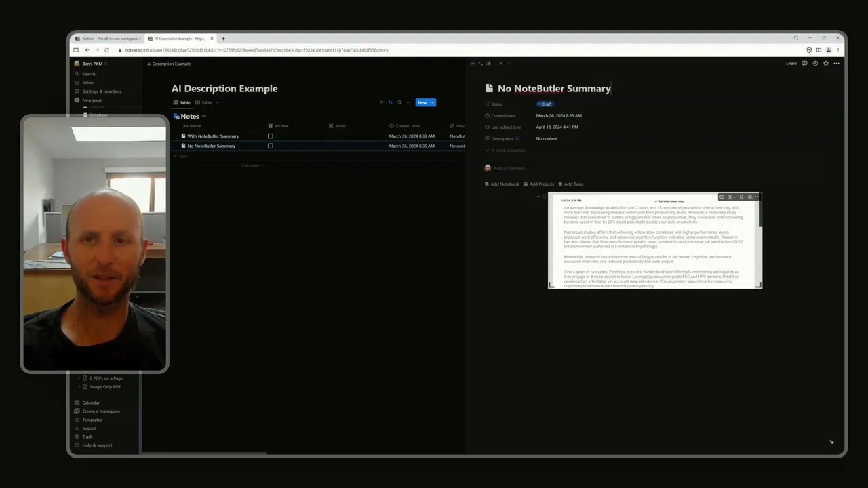Viewport: 868px width, 488px height.
Task: Add new row below the Notes table
Action: [x=181, y=156]
